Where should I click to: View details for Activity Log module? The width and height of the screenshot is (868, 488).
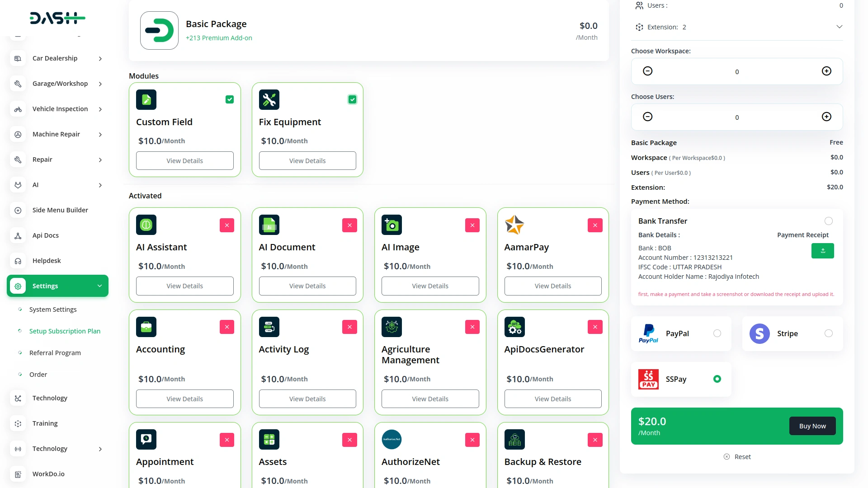(307, 399)
